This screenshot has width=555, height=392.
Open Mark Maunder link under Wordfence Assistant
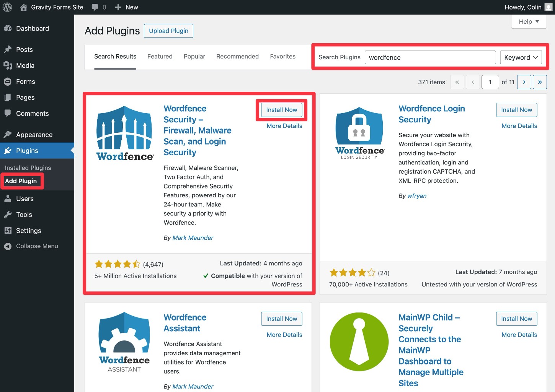(193, 387)
